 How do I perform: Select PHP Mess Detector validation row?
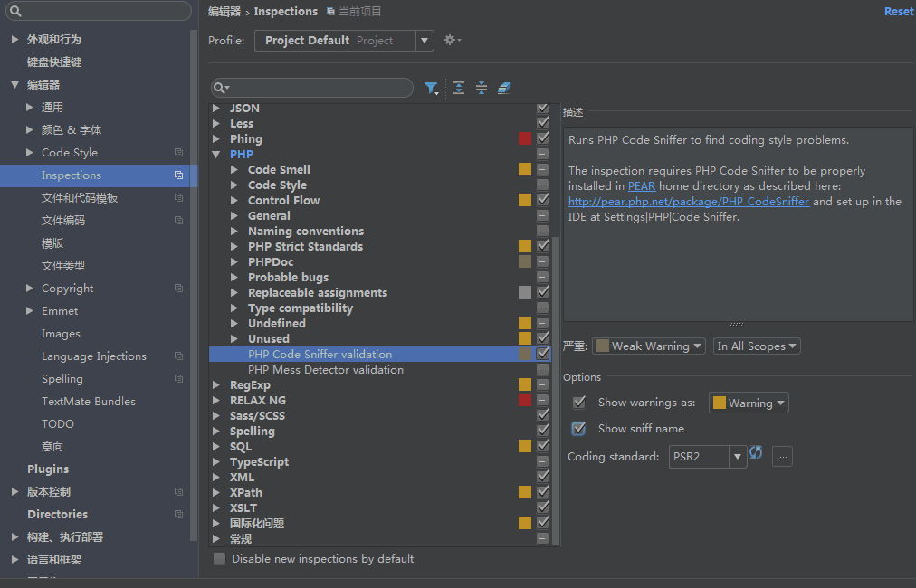[380, 370]
